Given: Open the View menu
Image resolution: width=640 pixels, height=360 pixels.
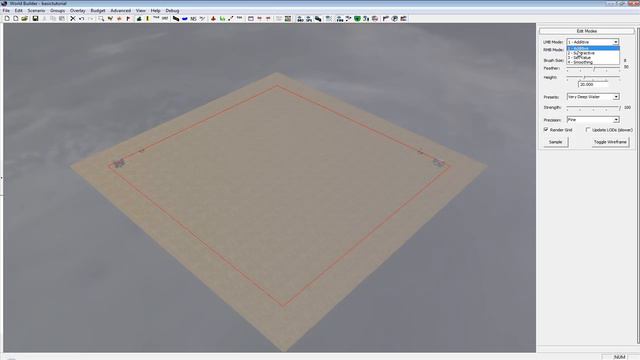Looking at the screenshot, I should pos(141,11).
